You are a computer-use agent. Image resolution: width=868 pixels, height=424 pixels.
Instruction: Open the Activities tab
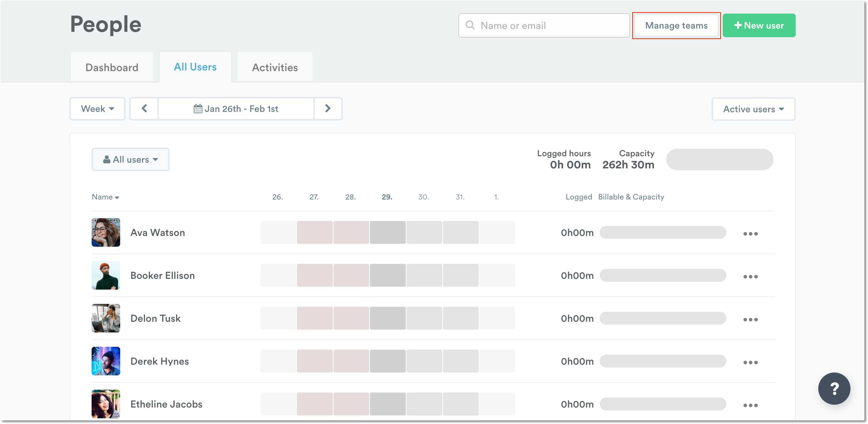point(274,67)
